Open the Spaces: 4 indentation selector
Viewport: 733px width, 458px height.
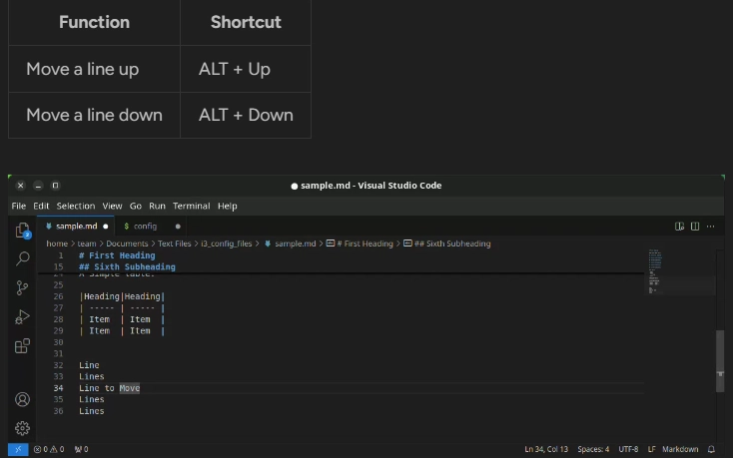pyautogui.click(x=593, y=449)
